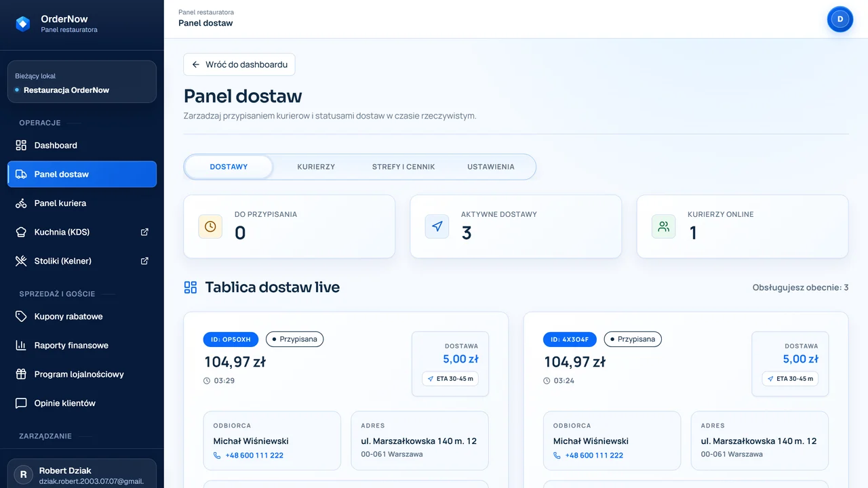
Task: Click Przypisana status badge on order 4X3O4F
Action: tap(633, 339)
